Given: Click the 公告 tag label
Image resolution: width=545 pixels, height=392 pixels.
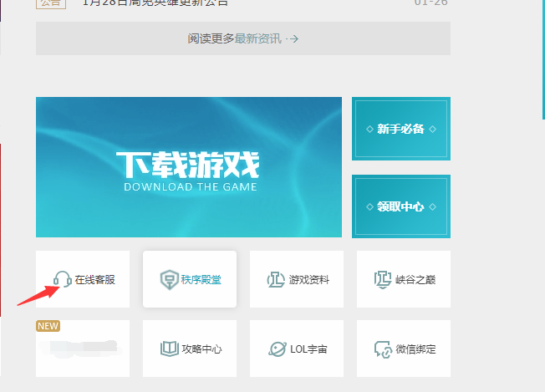Looking at the screenshot, I should pyautogui.click(x=51, y=3).
